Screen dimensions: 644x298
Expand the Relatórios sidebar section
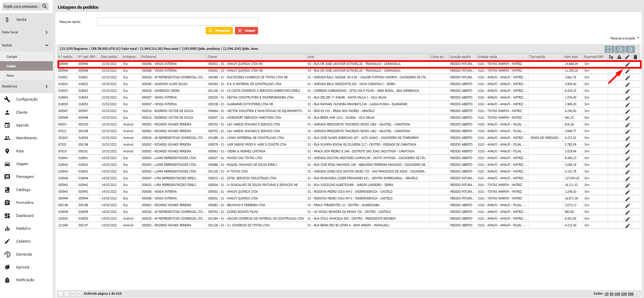point(26,86)
